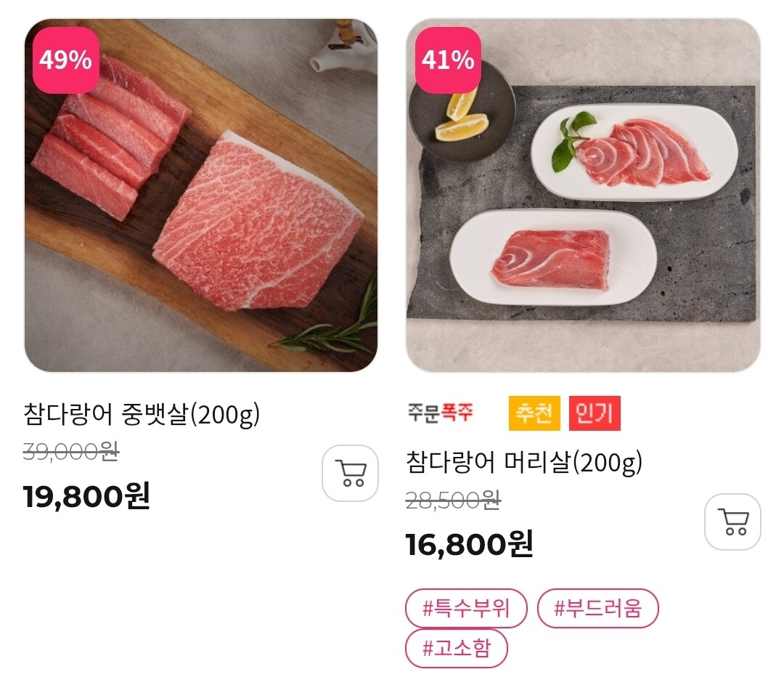Click the 19,800원 sale price
784x693 pixels.
[x=86, y=496]
